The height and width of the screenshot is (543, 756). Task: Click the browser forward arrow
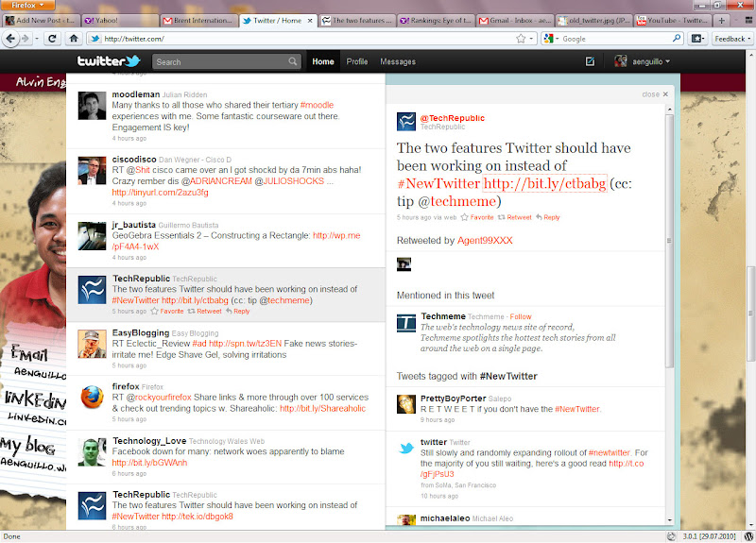26,39
